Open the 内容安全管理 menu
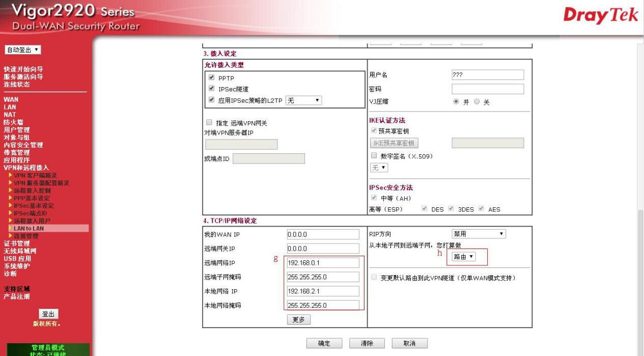The image size is (644, 356). [x=23, y=145]
